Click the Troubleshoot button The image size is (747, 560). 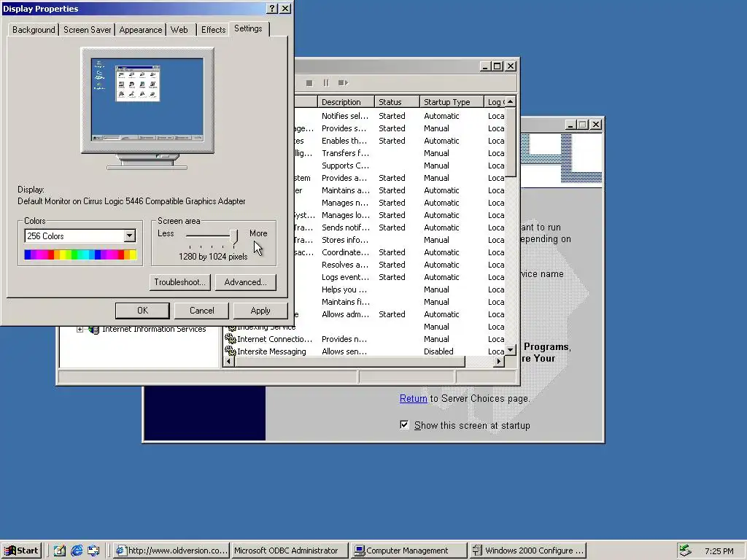pos(179,282)
